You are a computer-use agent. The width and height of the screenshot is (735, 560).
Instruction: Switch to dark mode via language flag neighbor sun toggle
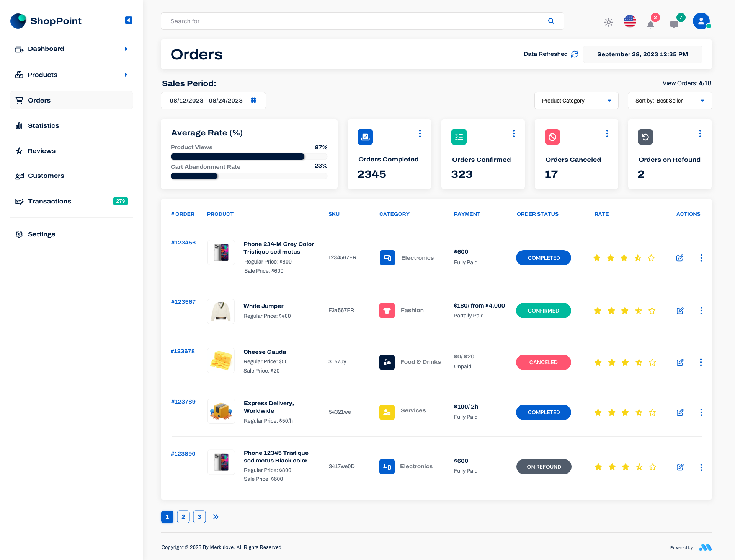click(608, 22)
